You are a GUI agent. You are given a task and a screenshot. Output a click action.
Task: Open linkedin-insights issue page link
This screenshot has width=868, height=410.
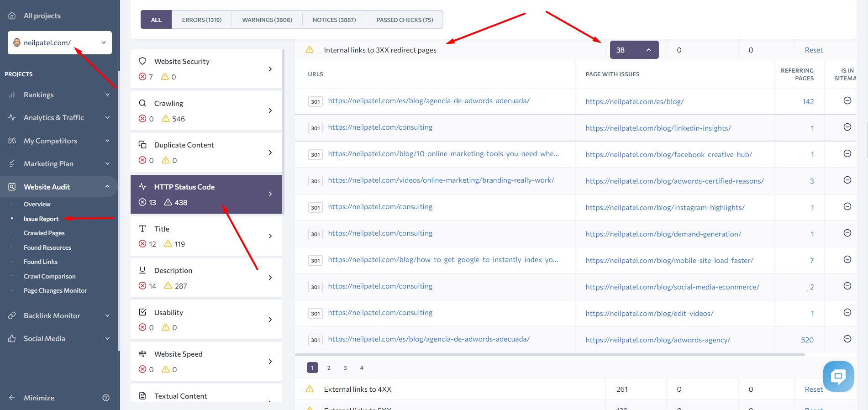coord(658,128)
